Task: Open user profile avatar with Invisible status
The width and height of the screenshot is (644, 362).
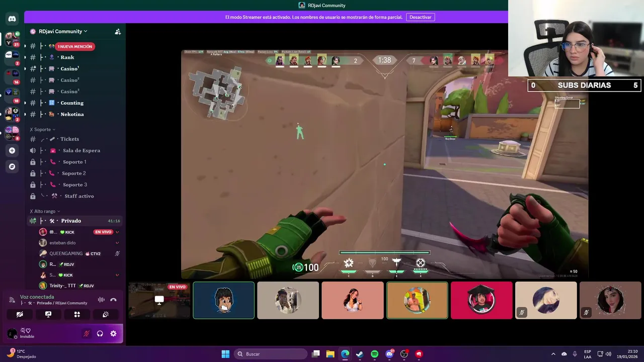Action: 12,333
